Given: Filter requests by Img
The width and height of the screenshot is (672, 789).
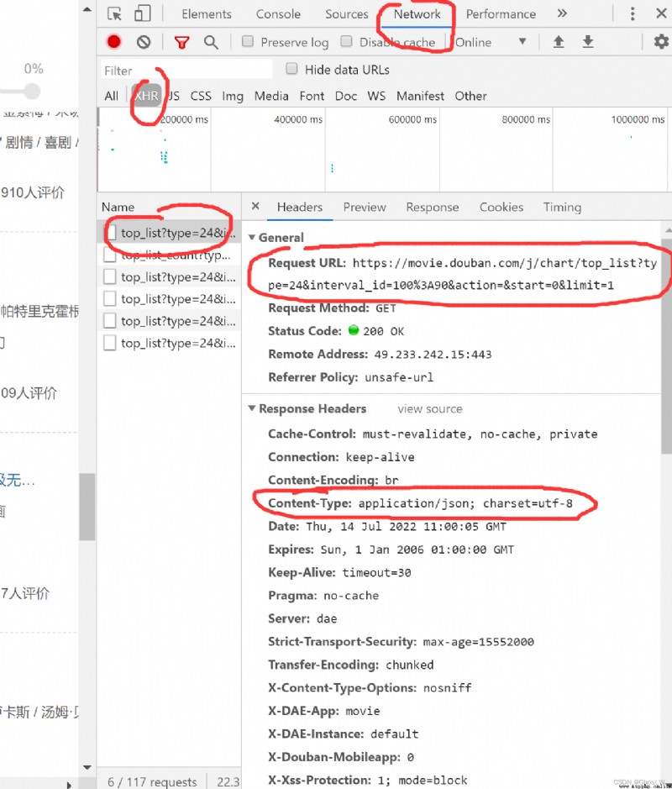Looking at the screenshot, I should point(233,96).
